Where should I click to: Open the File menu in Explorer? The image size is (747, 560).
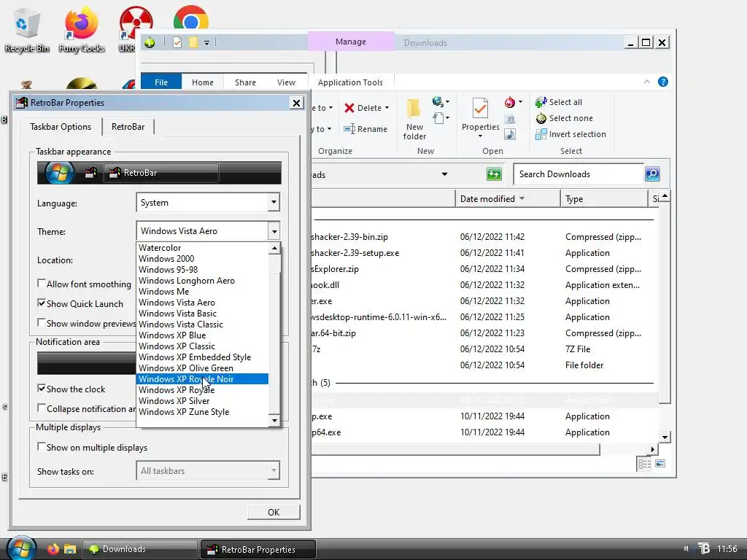[x=161, y=82]
